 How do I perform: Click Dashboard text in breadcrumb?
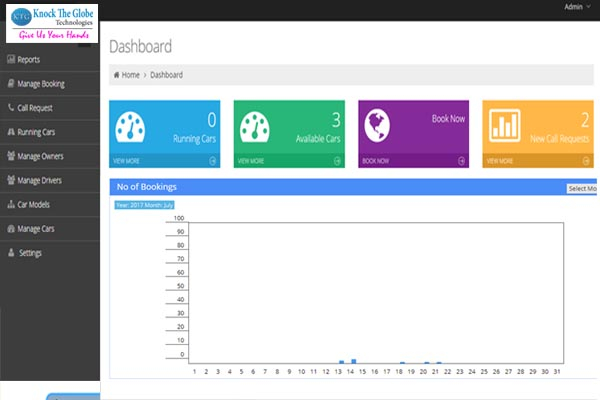166,75
